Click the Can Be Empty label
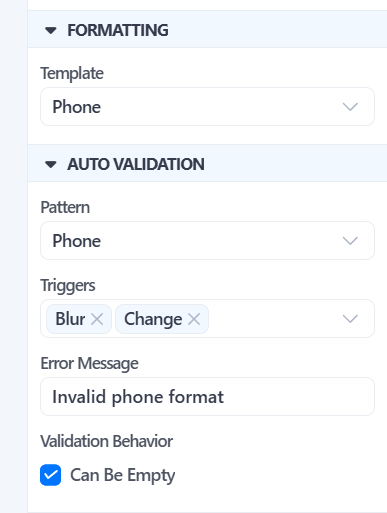 point(123,475)
